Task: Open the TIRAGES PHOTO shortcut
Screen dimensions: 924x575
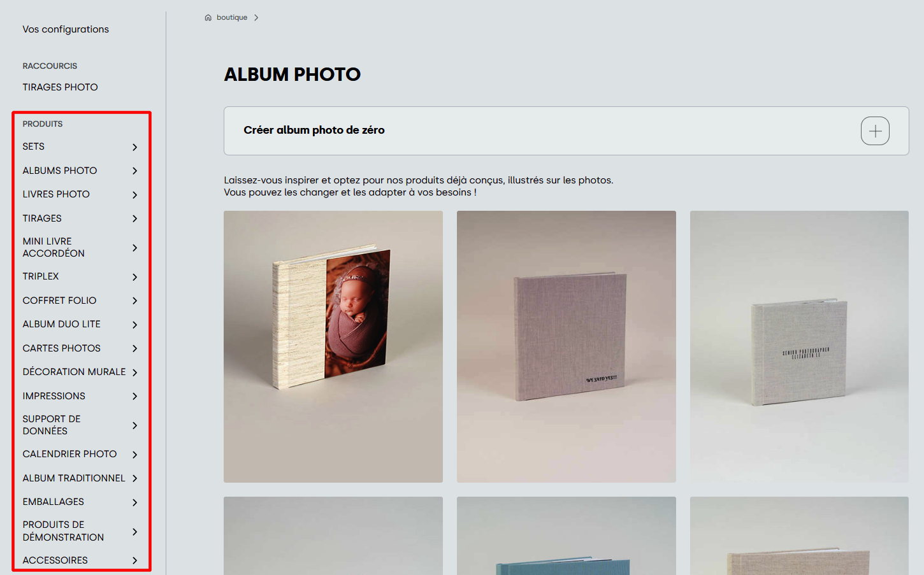Action: (x=60, y=87)
